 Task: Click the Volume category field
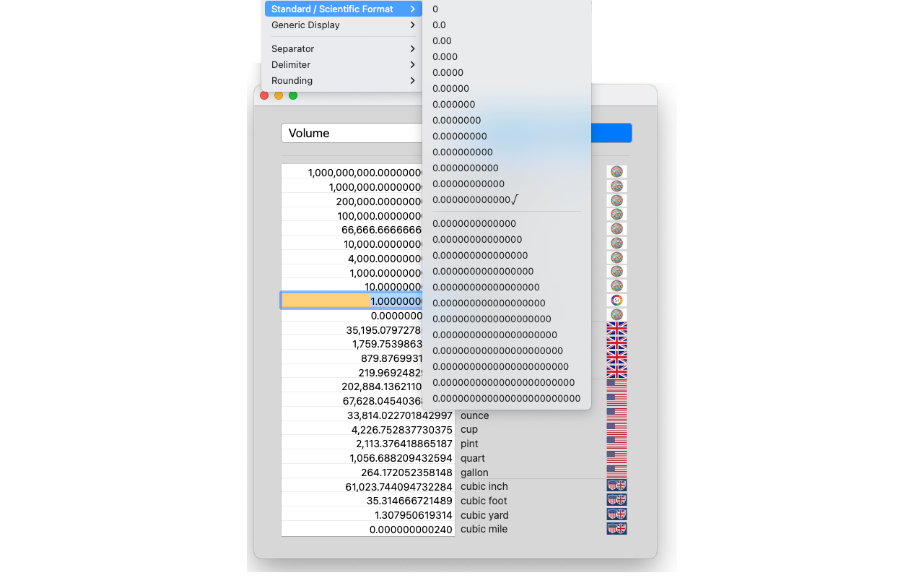[352, 133]
